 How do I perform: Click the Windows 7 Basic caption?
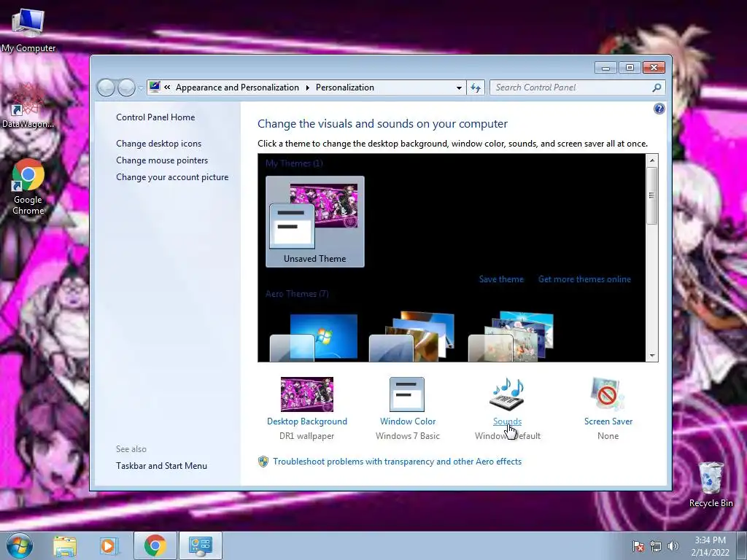coord(407,436)
